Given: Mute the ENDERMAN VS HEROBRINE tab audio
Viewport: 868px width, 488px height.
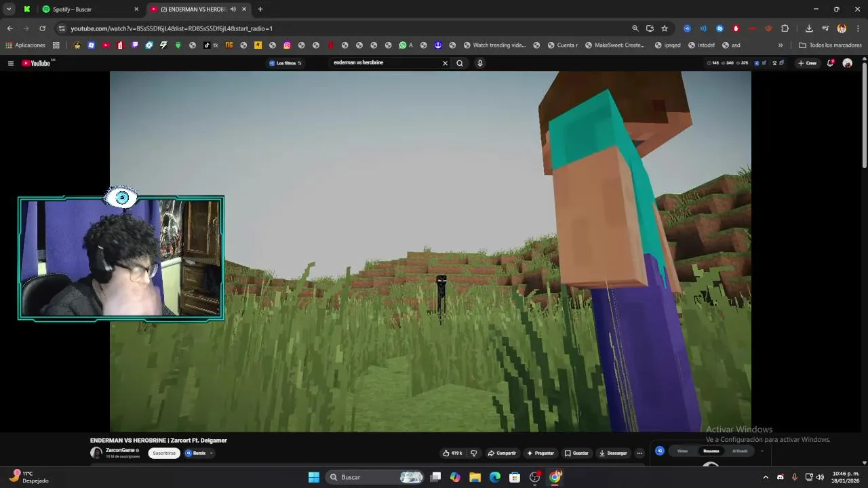Looking at the screenshot, I should [x=233, y=9].
